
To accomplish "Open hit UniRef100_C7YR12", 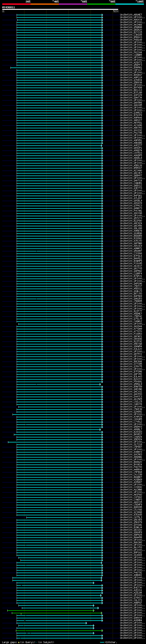I will [131, 422].
